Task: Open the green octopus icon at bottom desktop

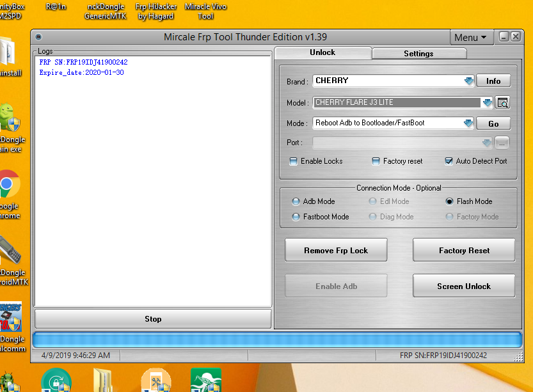Action: click(x=206, y=380)
